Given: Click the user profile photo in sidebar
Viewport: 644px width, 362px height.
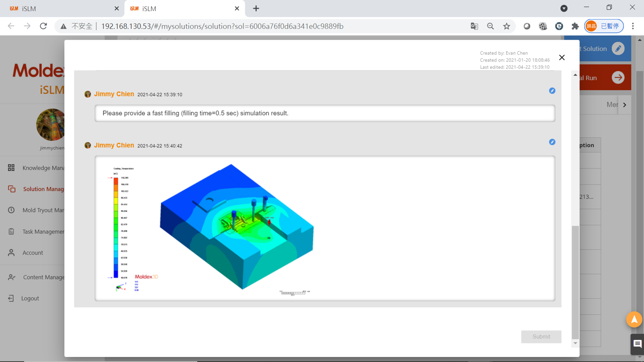Looking at the screenshot, I should point(50,125).
